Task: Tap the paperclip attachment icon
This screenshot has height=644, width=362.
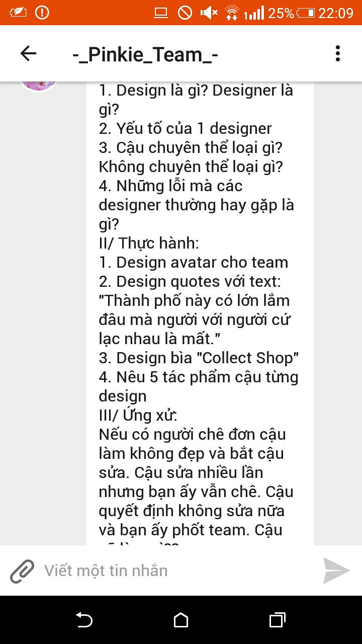Action: tap(22, 571)
